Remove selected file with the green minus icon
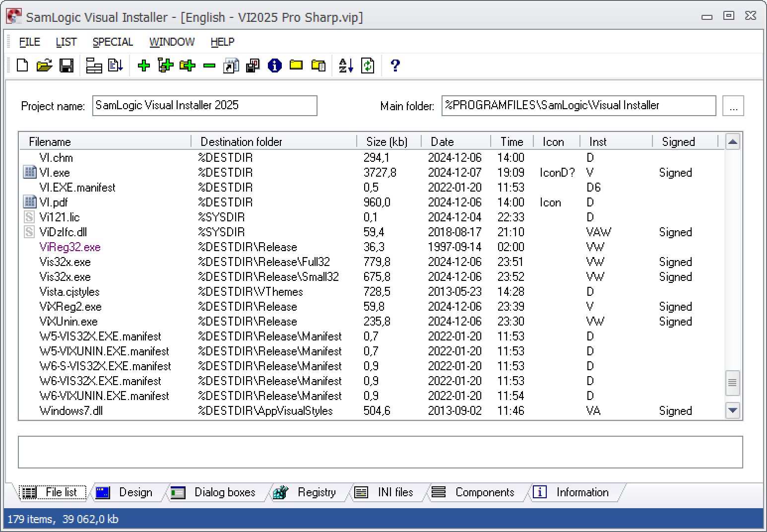The height and width of the screenshot is (532, 767). click(209, 66)
